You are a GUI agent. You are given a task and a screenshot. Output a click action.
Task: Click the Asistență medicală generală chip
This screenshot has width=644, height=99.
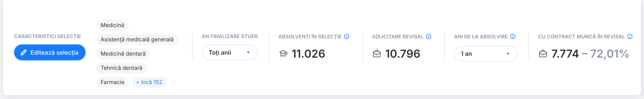tap(137, 40)
